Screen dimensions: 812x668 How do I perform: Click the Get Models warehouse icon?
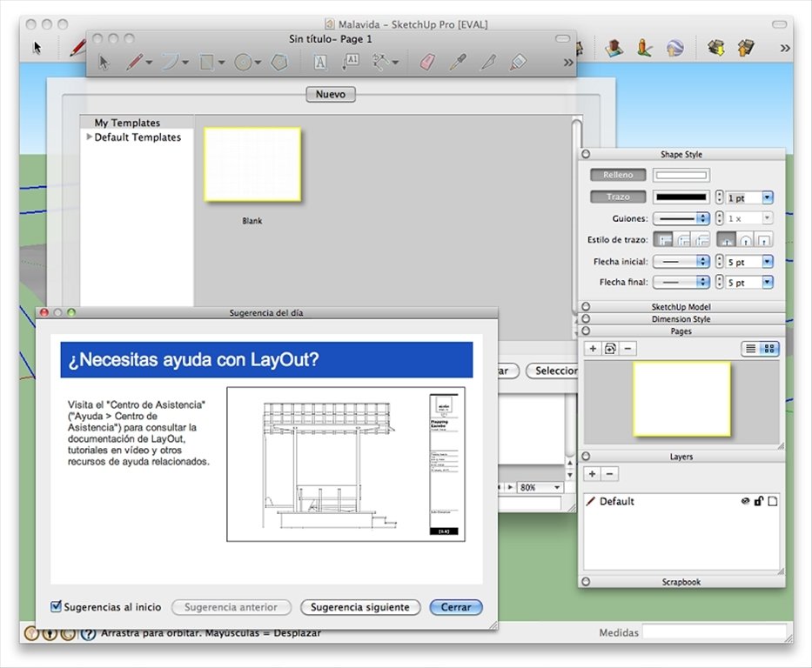click(x=716, y=48)
